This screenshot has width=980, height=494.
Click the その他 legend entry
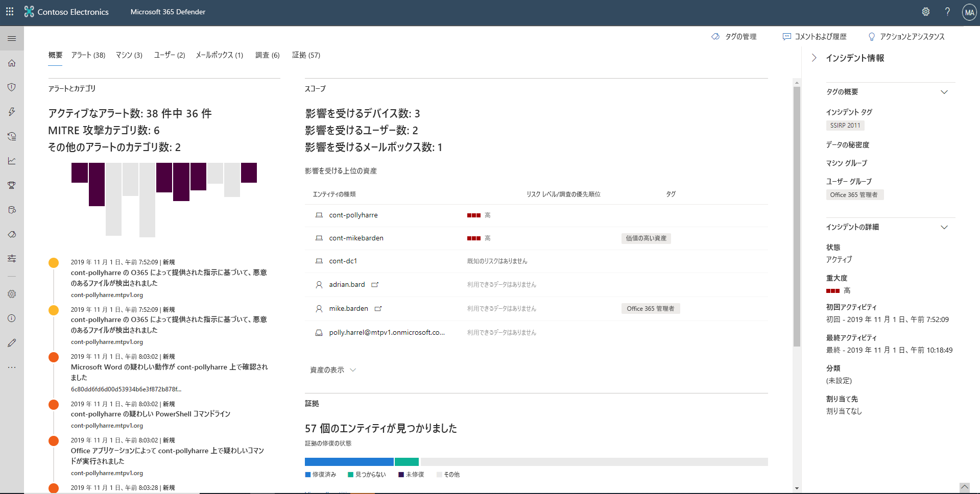tap(448, 475)
